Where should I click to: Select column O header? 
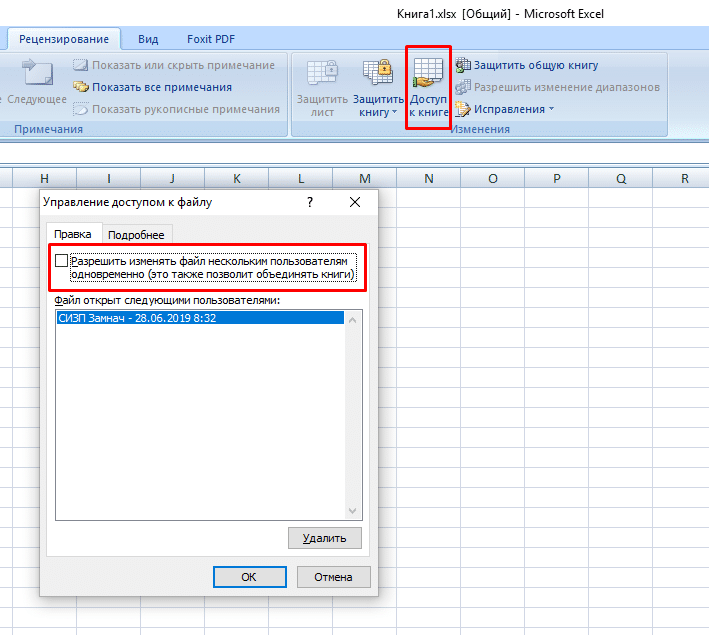click(x=493, y=178)
